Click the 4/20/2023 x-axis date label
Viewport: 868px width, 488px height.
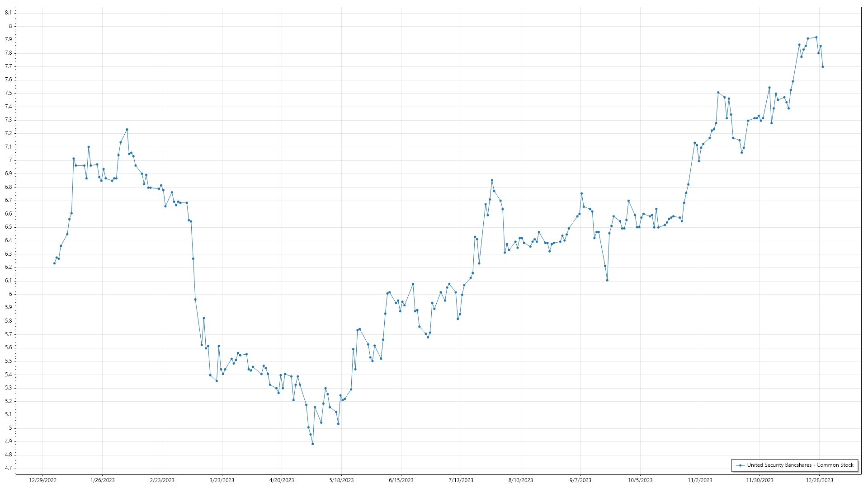coord(281,480)
